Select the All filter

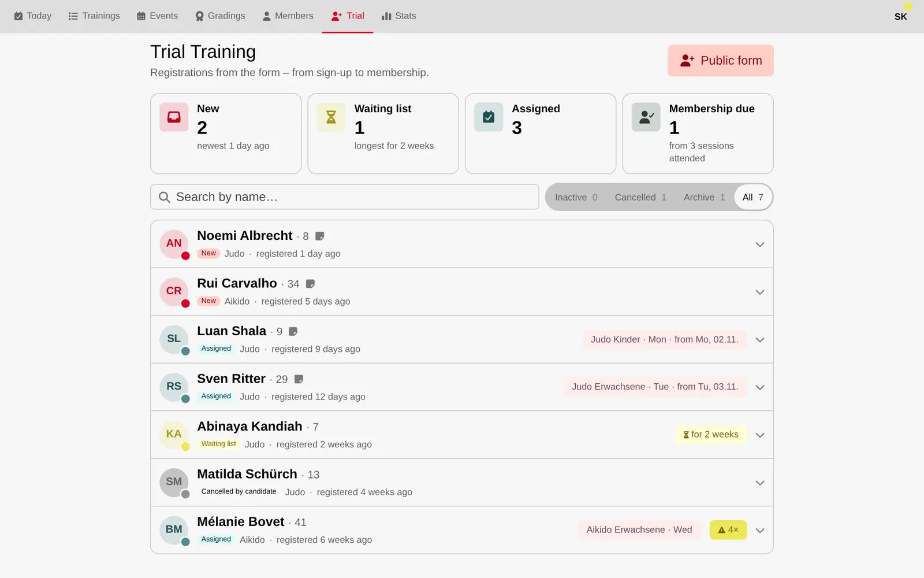753,197
